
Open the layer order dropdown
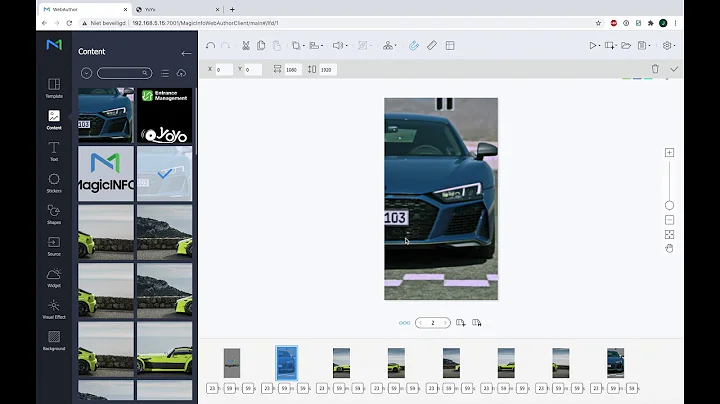point(298,45)
